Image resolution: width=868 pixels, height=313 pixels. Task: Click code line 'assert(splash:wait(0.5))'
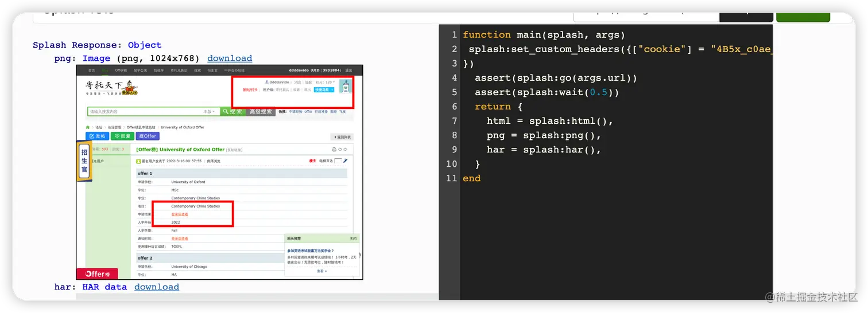click(x=547, y=92)
